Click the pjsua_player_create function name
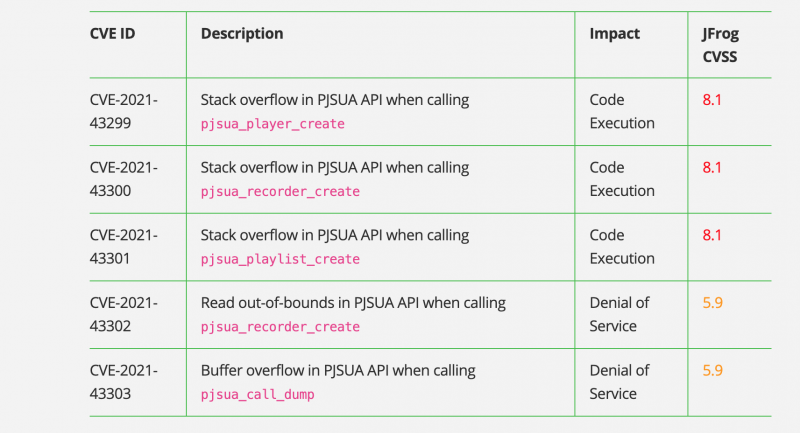The width and height of the screenshot is (800, 433). point(272,124)
